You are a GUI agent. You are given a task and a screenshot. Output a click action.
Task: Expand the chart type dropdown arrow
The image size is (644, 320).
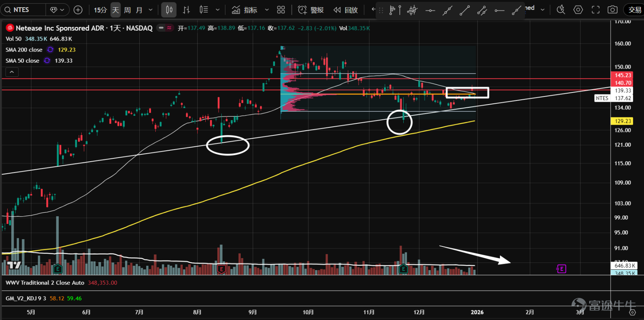pyautogui.click(x=217, y=10)
